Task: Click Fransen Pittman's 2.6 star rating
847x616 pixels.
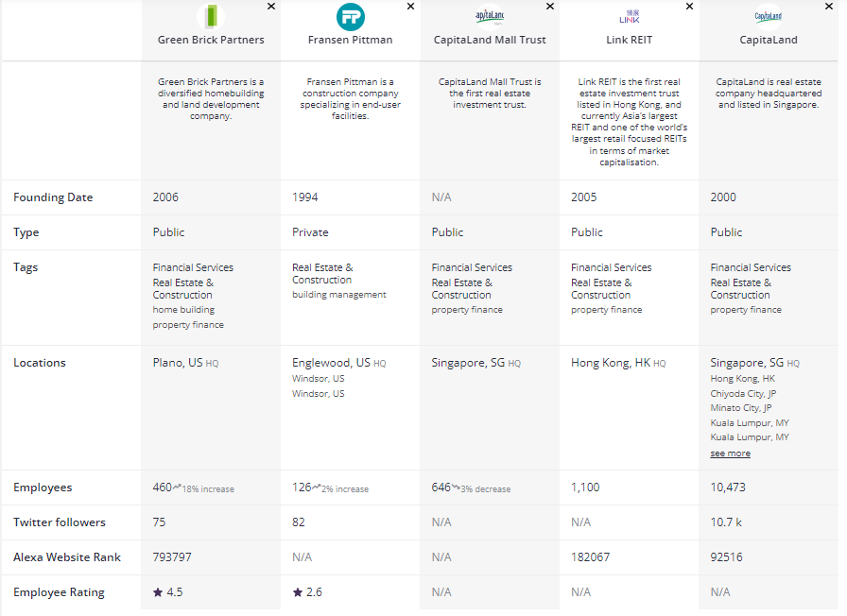Action: tap(307, 592)
